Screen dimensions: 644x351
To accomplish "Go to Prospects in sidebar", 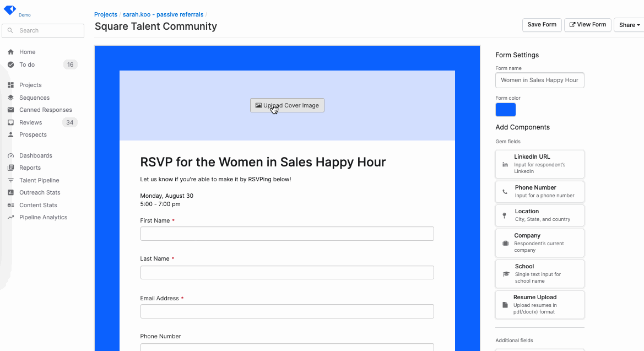I will [x=33, y=134].
